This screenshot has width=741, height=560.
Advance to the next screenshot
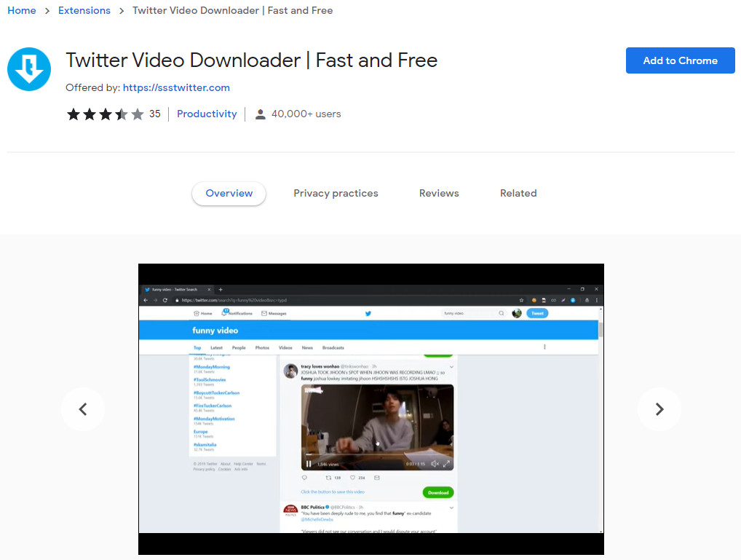click(x=659, y=409)
